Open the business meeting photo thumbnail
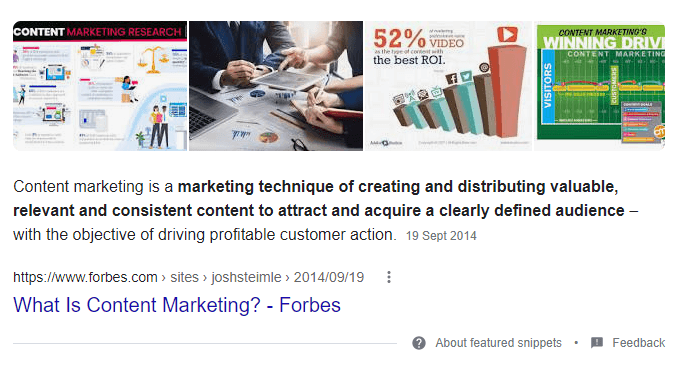691x365 pixels. (276, 86)
